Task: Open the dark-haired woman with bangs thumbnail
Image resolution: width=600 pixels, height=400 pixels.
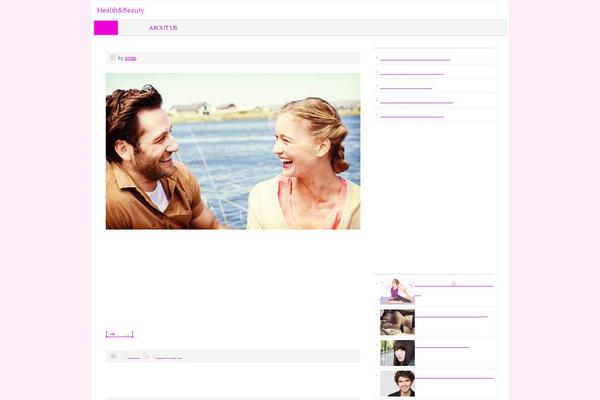Action: click(397, 353)
